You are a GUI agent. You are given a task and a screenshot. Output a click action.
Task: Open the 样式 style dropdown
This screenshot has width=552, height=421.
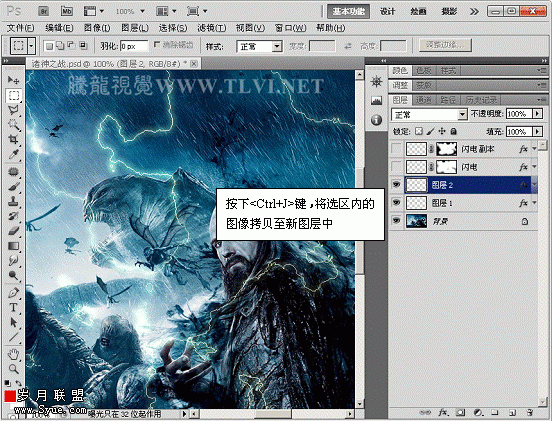[x=259, y=46]
